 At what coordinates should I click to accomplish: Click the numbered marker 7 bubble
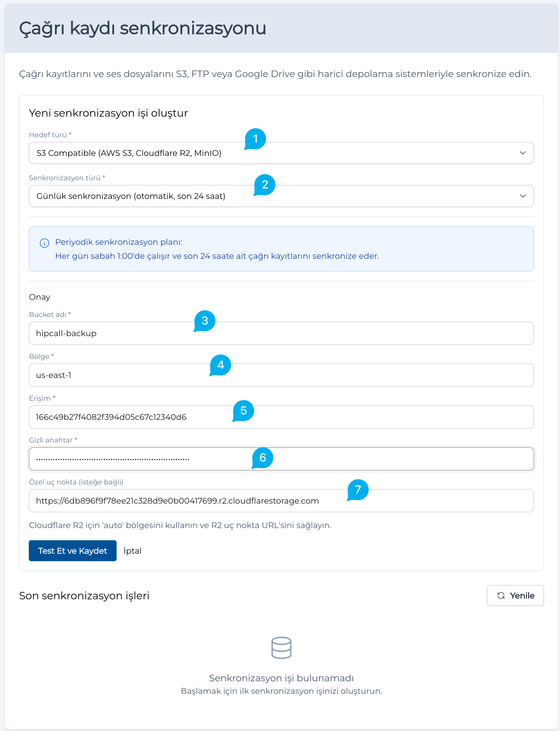click(358, 490)
